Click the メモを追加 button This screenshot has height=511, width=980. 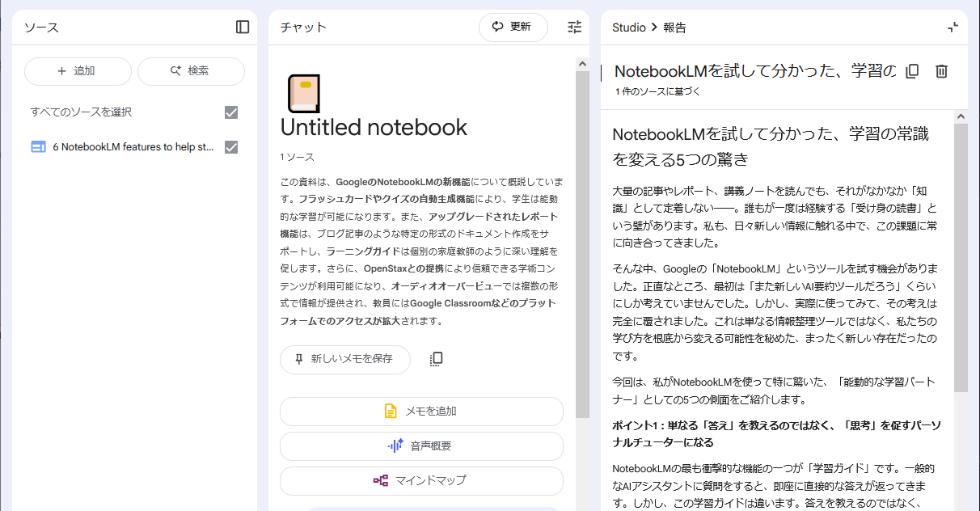pyautogui.click(x=421, y=411)
